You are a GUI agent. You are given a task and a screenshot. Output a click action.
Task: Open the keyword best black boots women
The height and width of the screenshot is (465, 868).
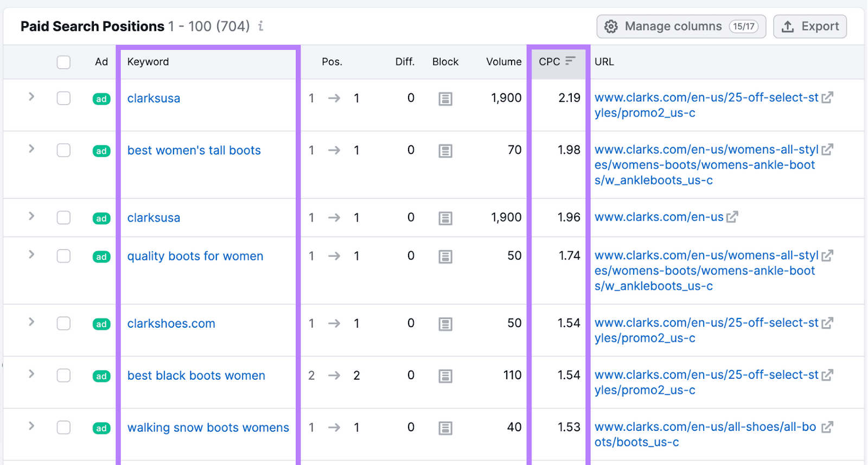click(196, 375)
